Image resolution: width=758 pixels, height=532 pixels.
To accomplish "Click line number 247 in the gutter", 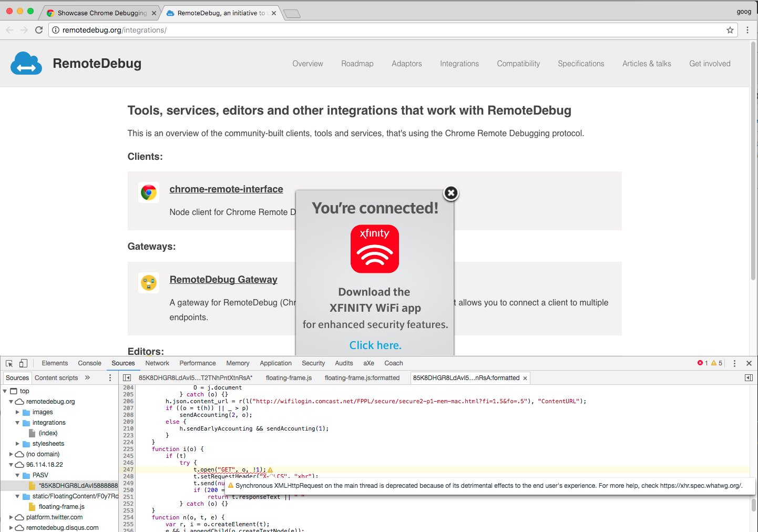I will pyautogui.click(x=128, y=470).
